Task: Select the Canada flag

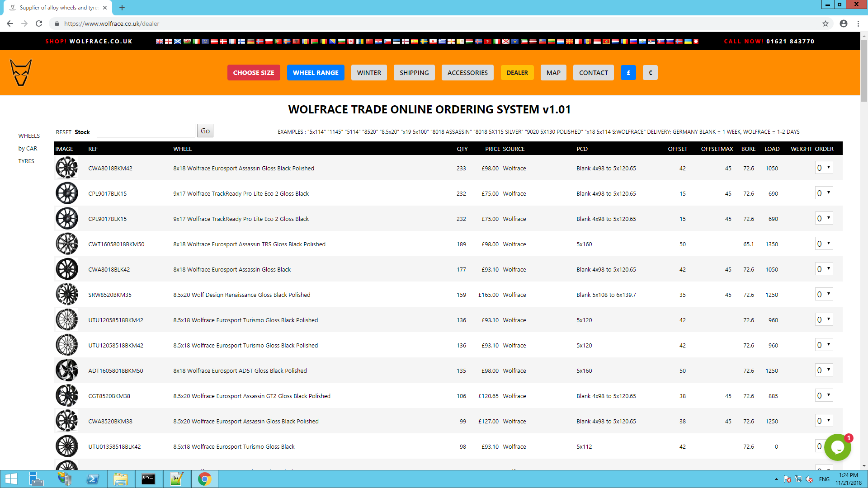Action: 350,41
